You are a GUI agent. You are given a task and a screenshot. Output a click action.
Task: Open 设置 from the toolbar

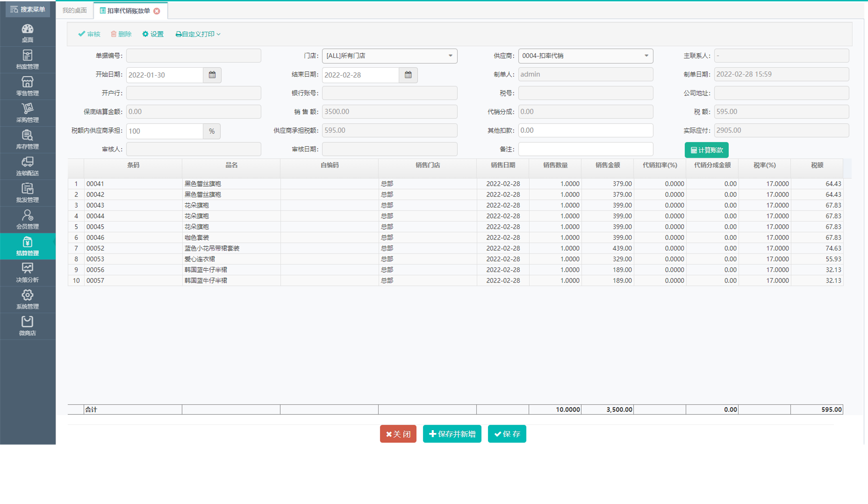point(153,34)
